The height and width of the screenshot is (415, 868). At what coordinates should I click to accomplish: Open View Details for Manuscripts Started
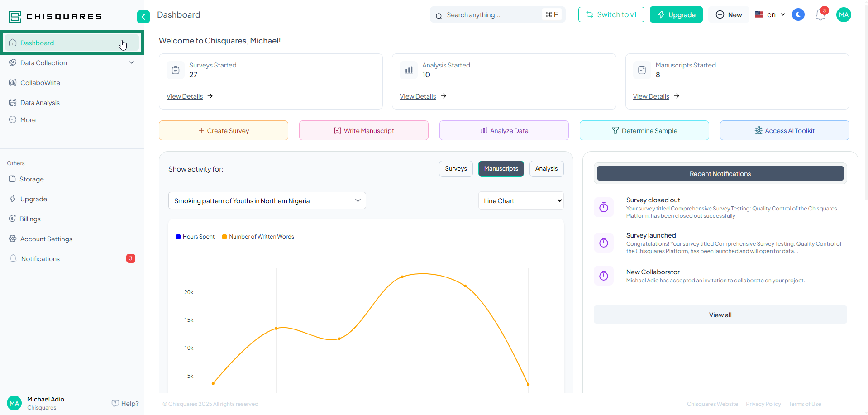[x=651, y=96]
